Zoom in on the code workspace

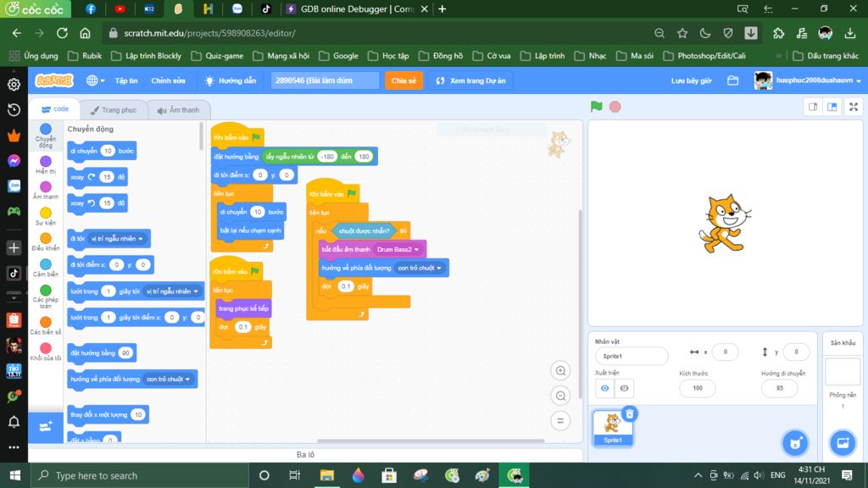tap(559, 371)
